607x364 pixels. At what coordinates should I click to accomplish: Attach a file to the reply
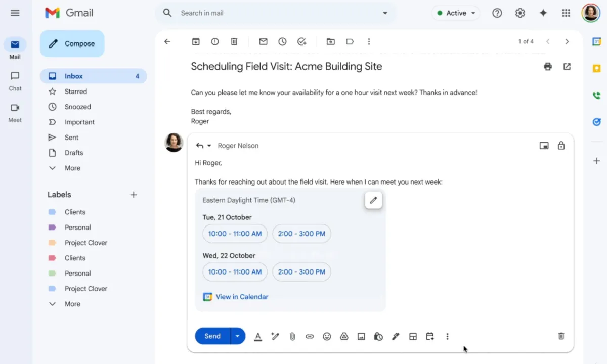click(x=292, y=336)
